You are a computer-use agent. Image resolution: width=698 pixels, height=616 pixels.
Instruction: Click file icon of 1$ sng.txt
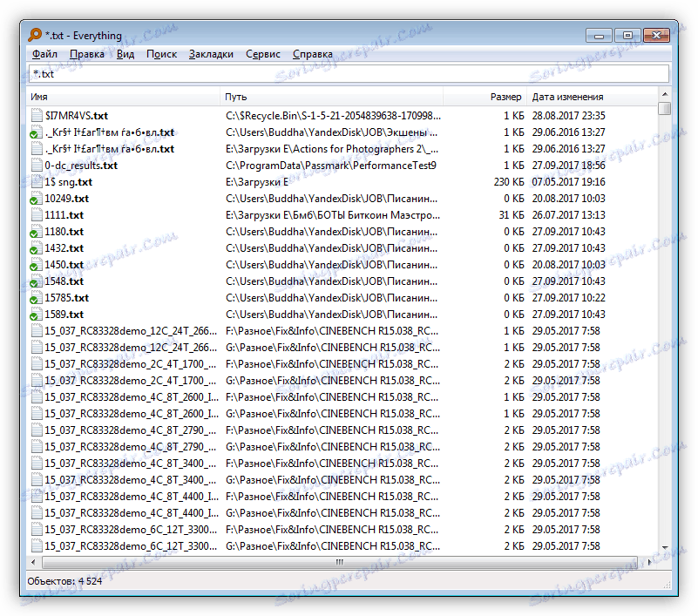37,182
